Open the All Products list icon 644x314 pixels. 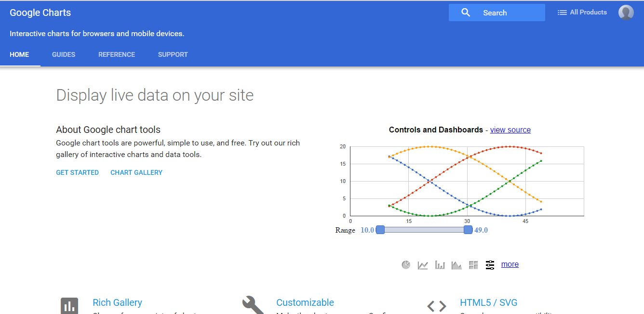pos(562,13)
